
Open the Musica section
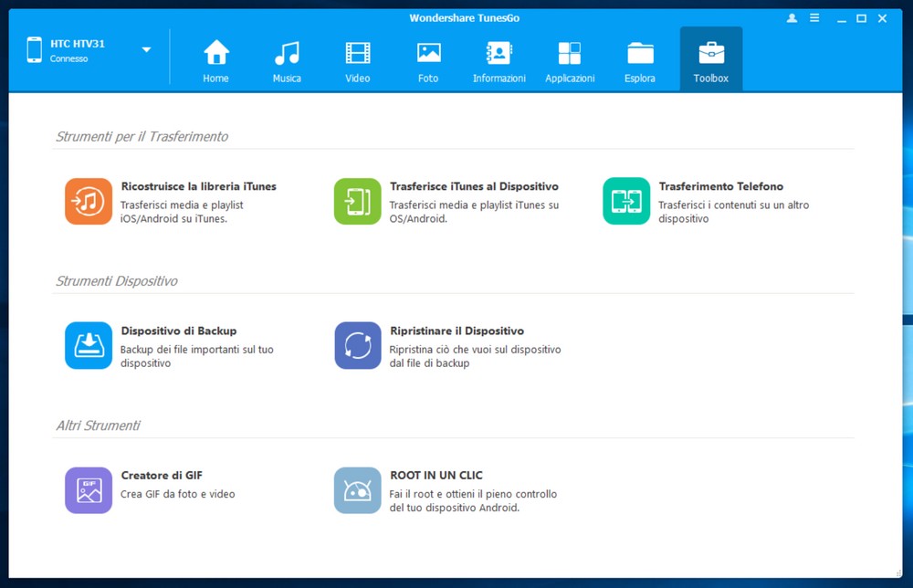[x=287, y=60]
